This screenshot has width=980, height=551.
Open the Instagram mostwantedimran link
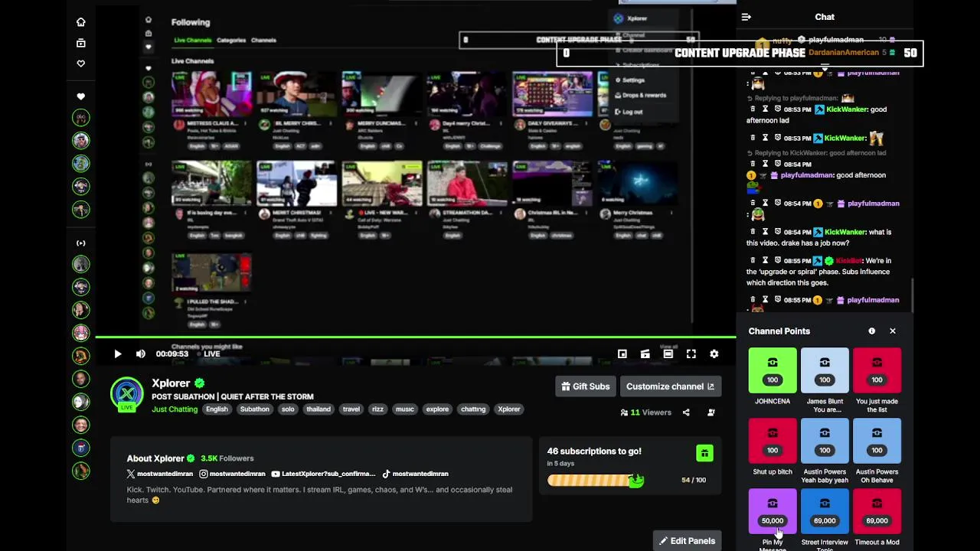pyautogui.click(x=232, y=474)
